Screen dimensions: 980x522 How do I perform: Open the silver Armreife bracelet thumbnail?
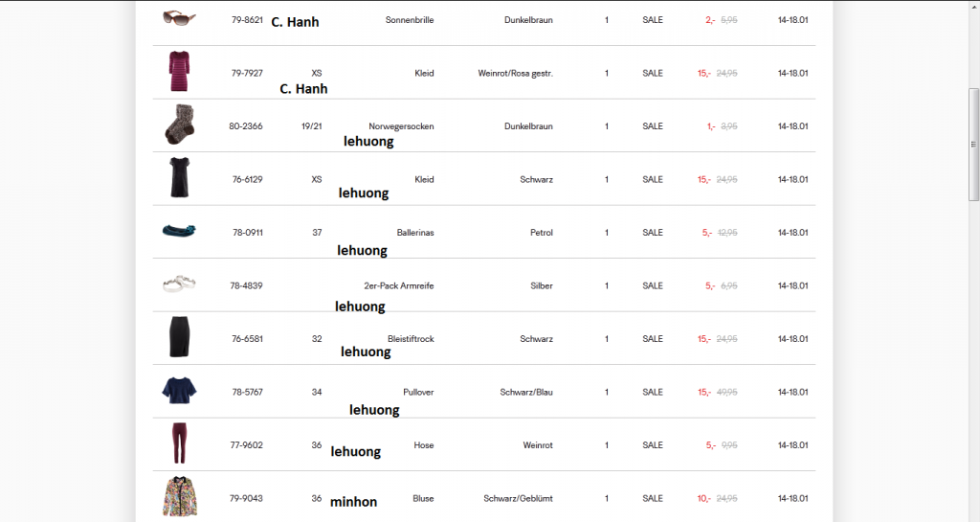click(x=179, y=284)
